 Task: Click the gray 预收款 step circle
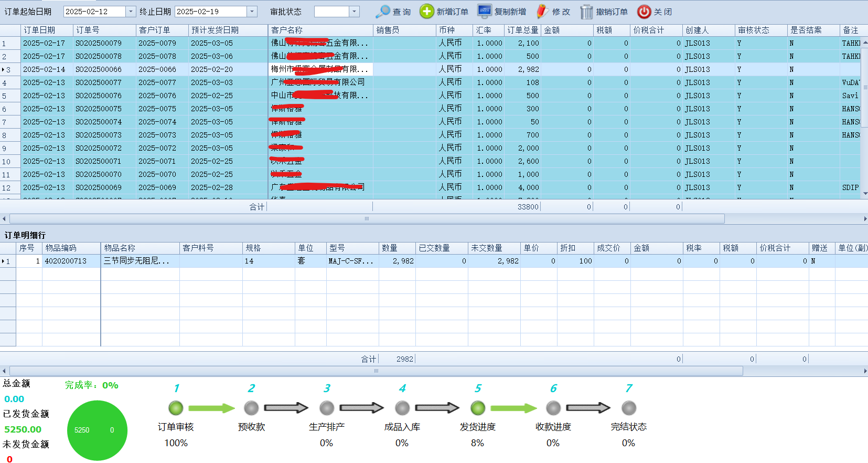(x=251, y=408)
